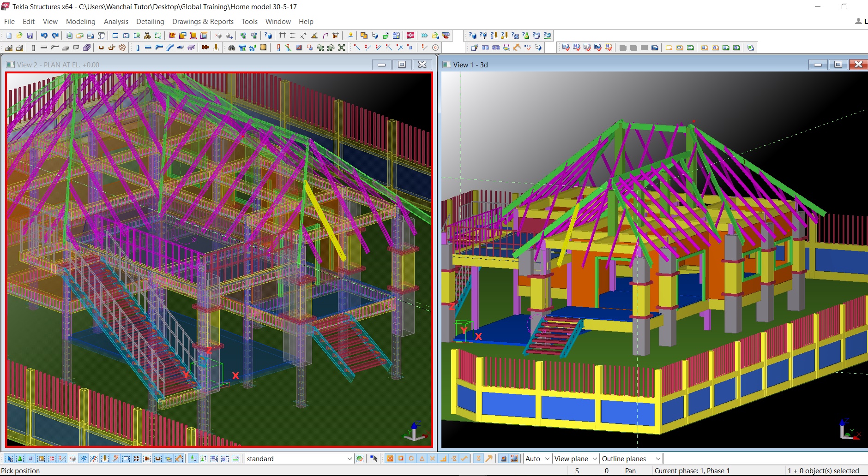Open the Edit menu
Viewport: 868px width, 476px height.
coord(29,21)
